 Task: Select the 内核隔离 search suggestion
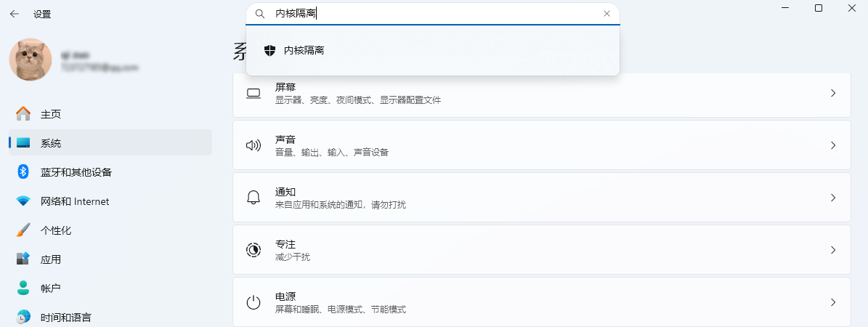[304, 50]
